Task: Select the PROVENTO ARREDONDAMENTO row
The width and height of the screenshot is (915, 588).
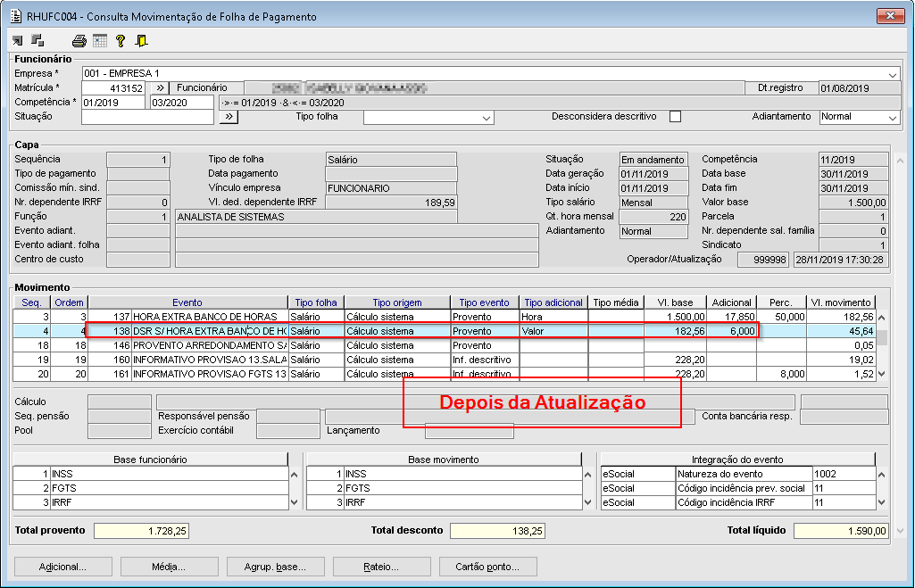Action: coord(444,345)
